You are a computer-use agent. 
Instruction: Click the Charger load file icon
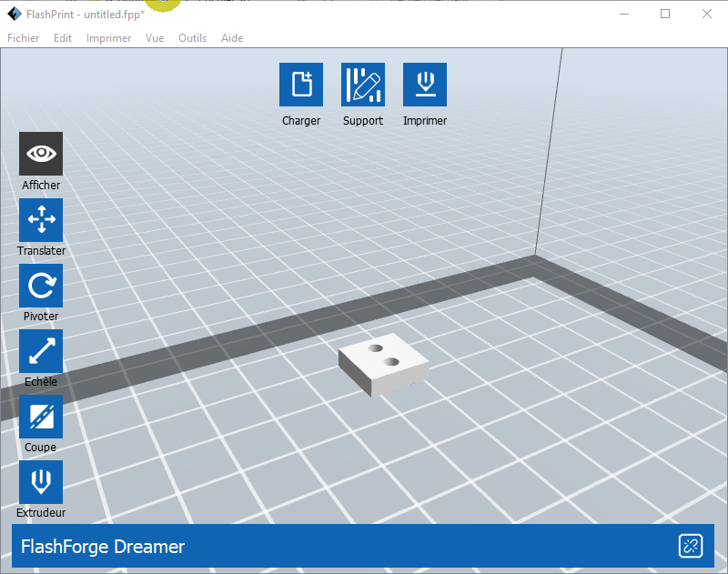(x=301, y=85)
